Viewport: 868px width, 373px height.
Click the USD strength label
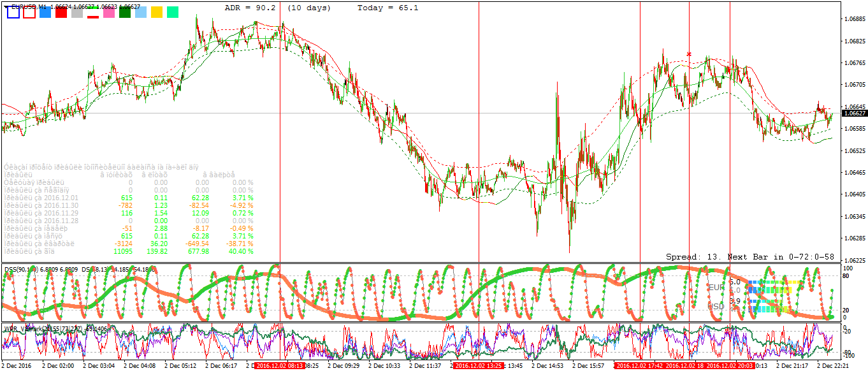pos(716,306)
